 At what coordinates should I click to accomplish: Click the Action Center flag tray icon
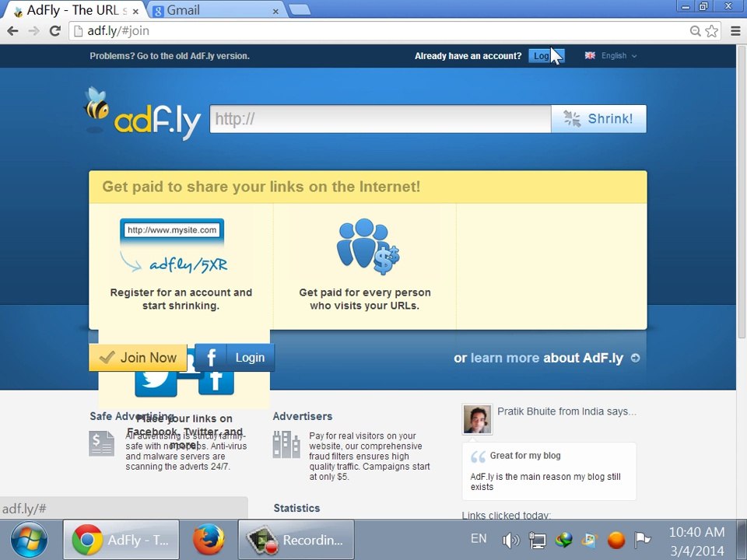tap(642, 540)
